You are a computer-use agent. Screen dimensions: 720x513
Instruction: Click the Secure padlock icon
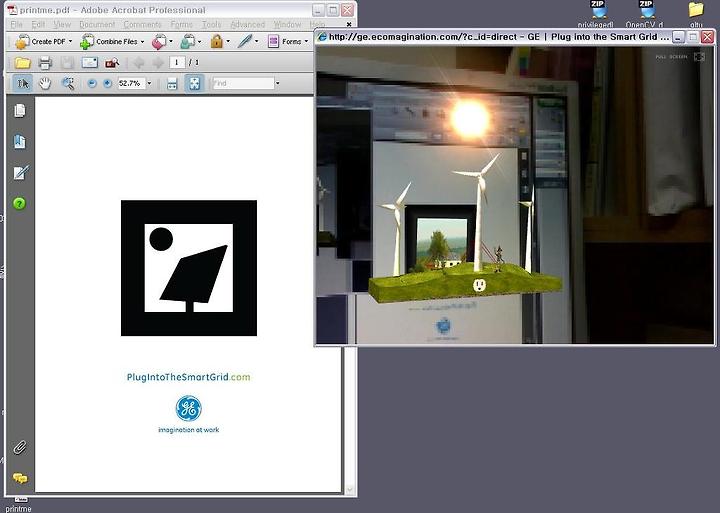coord(216,42)
